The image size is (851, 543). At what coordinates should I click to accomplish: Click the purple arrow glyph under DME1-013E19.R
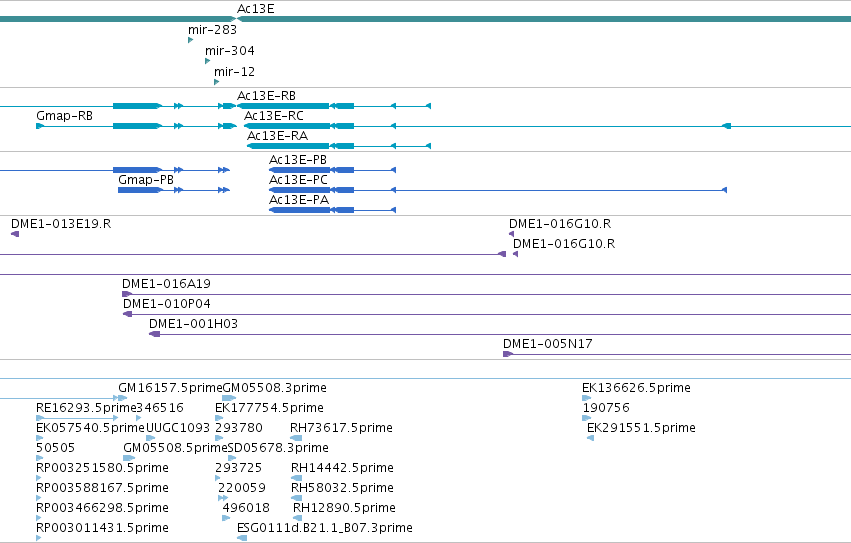point(15,234)
